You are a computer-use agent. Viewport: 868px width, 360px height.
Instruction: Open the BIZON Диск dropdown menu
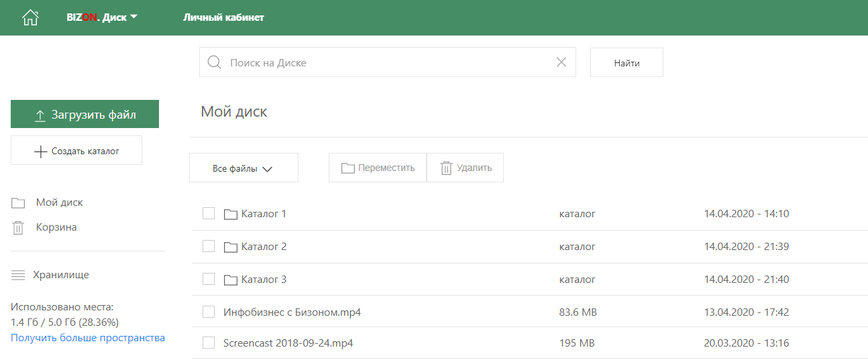(102, 17)
